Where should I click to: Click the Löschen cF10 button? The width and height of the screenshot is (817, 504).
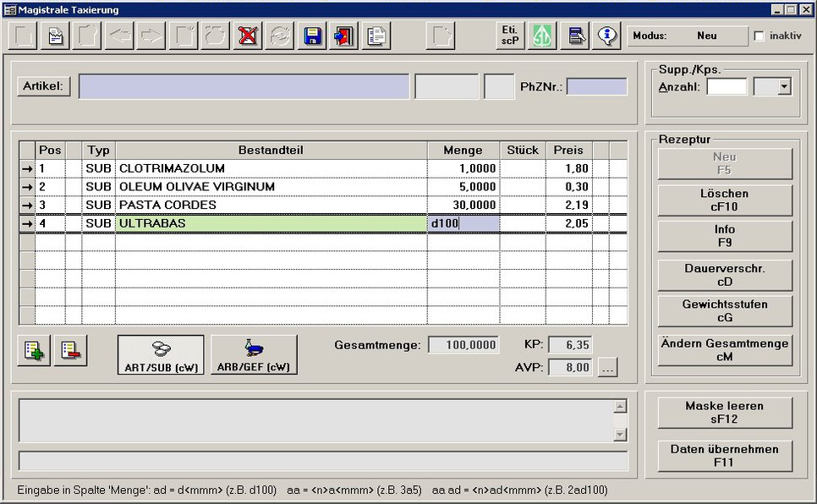(x=724, y=200)
